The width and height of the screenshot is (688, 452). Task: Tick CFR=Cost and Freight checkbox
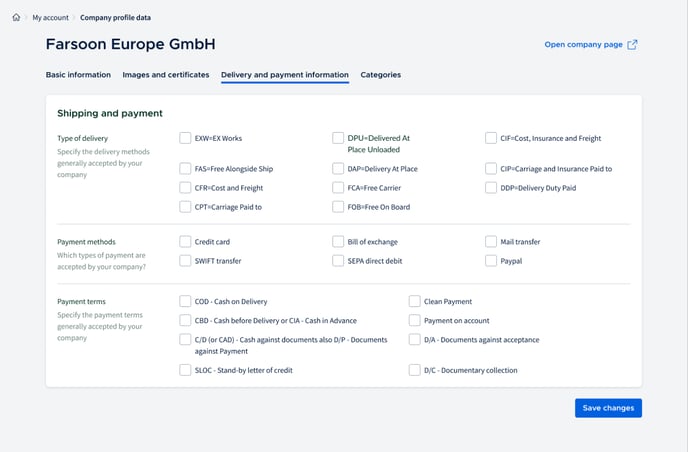click(185, 188)
